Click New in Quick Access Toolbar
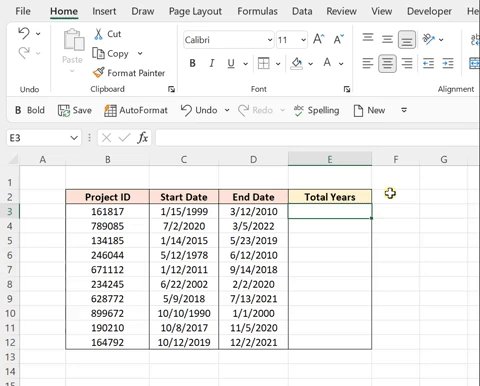Image resolution: width=480 pixels, height=386 pixels. click(369, 110)
